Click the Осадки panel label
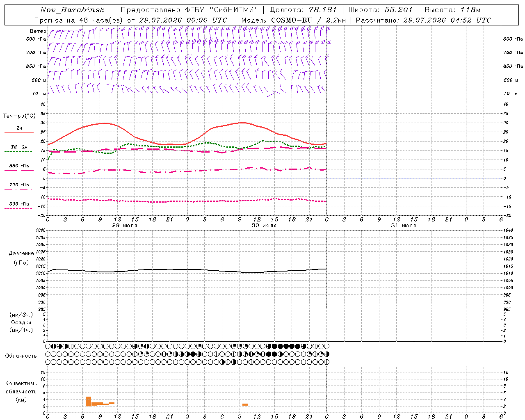Image resolution: width=525 pixels, height=420 pixels. [x=21, y=322]
